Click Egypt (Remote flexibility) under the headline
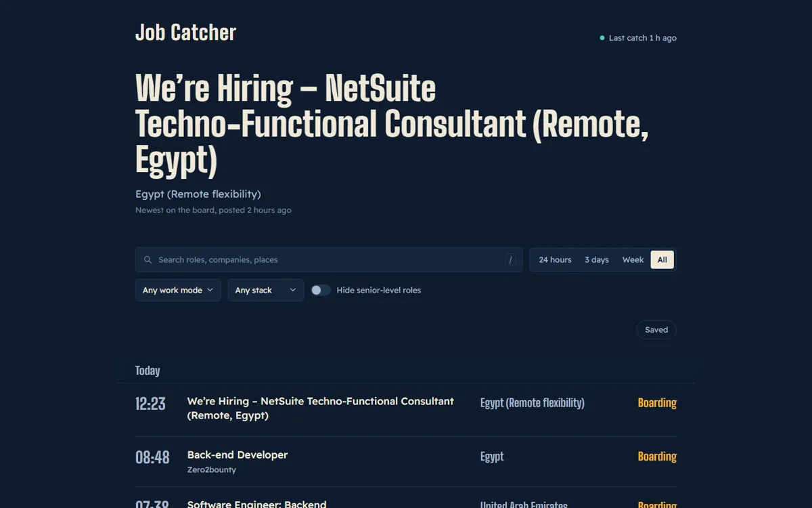The image size is (812, 508). [198, 194]
